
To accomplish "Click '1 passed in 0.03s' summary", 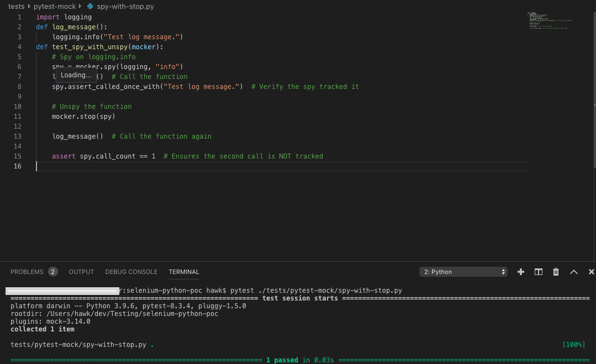I will tap(300, 360).
